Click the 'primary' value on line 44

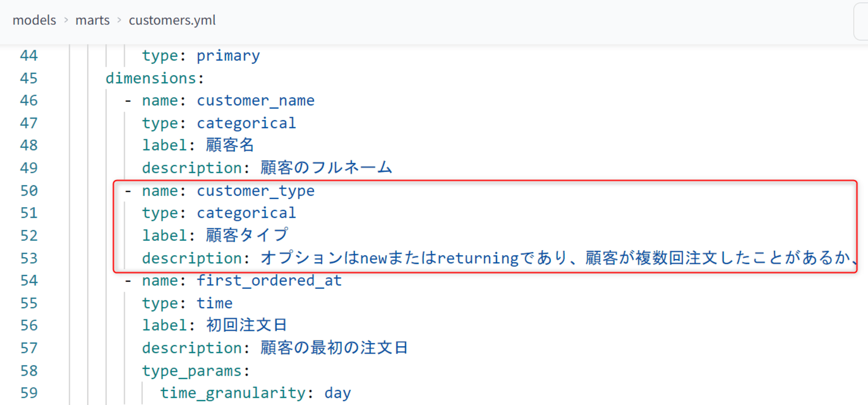point(228,56)
